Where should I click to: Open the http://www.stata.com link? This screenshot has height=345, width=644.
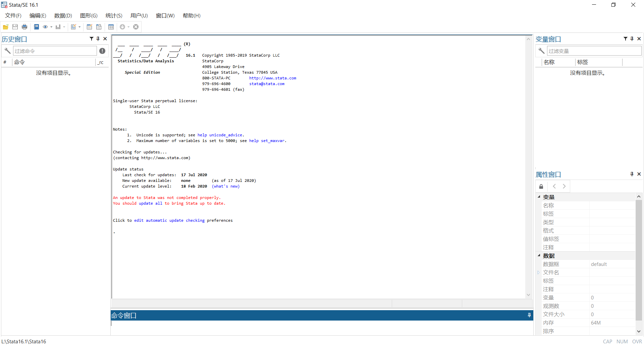click(x=273, y=78)
